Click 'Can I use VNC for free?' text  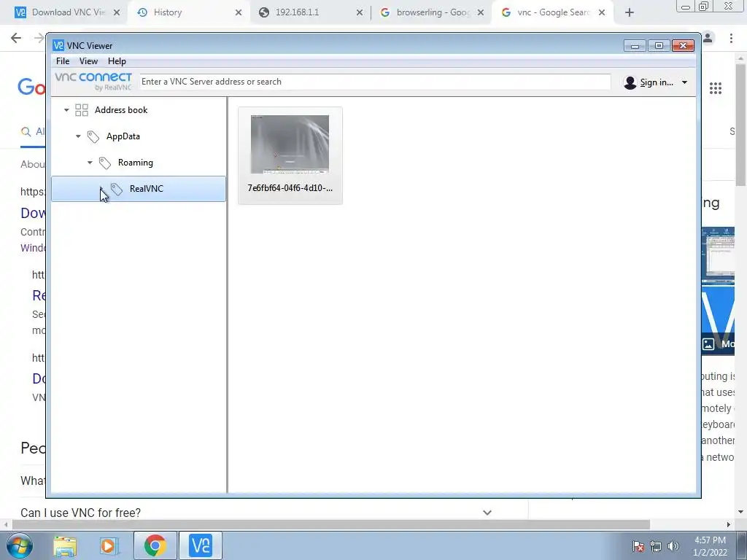(x=80, y=513)
